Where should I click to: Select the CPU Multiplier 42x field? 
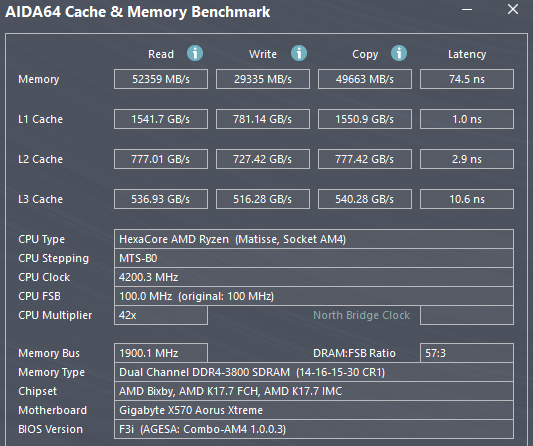[161, 315]
